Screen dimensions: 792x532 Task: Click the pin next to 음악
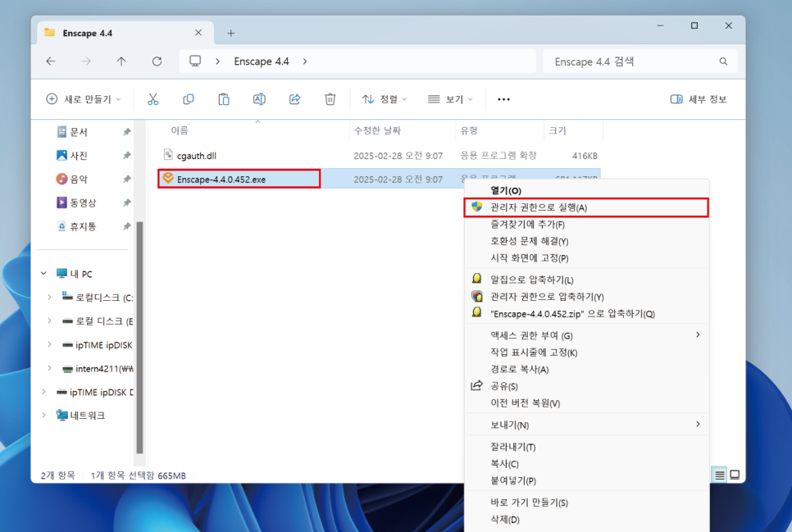click(127, 179)
